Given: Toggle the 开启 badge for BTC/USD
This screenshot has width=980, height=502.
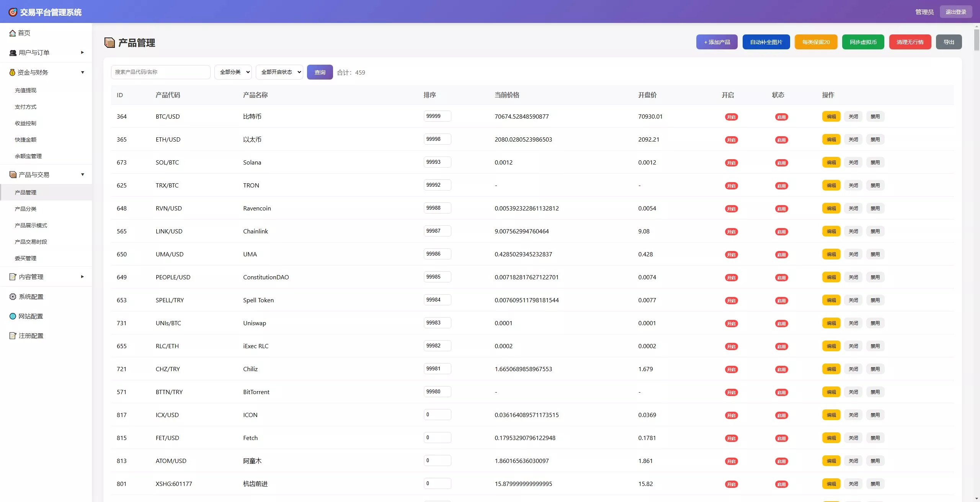Looking at the screenshot, I should pyautogui.click(x=731, y=117).
